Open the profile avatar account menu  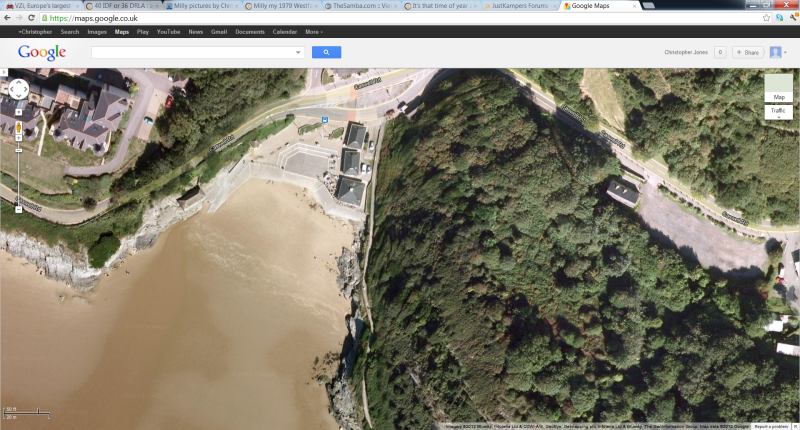point(777,52)
